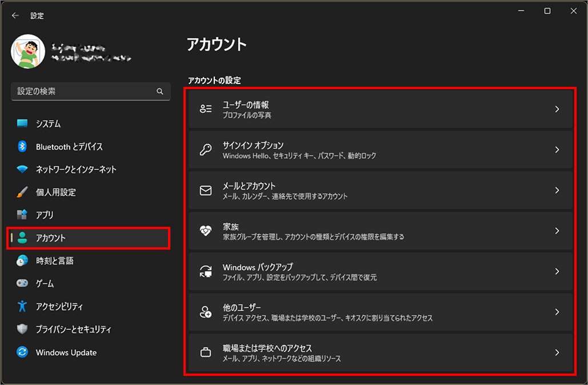The image size is (588, 385).
Task: Open the プライバシーとセキュリティ label
Action: [73, 330]
